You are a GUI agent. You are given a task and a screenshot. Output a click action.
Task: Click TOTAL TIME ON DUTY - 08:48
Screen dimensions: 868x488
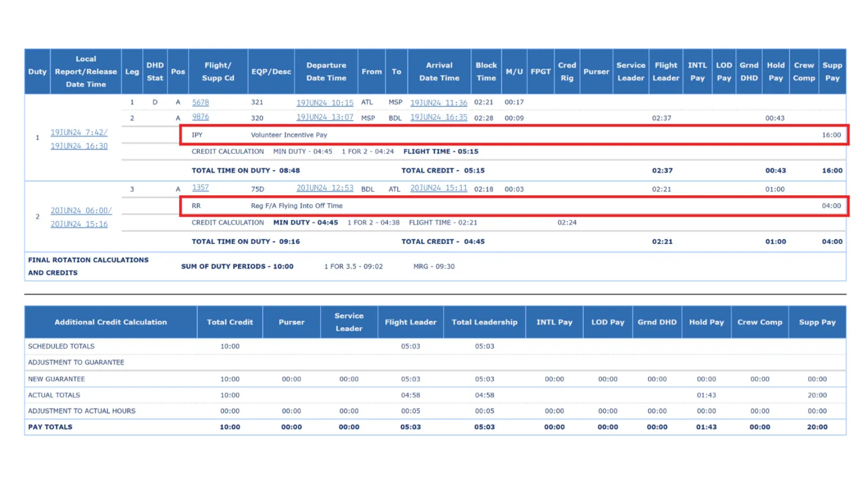tap(246, 170)
